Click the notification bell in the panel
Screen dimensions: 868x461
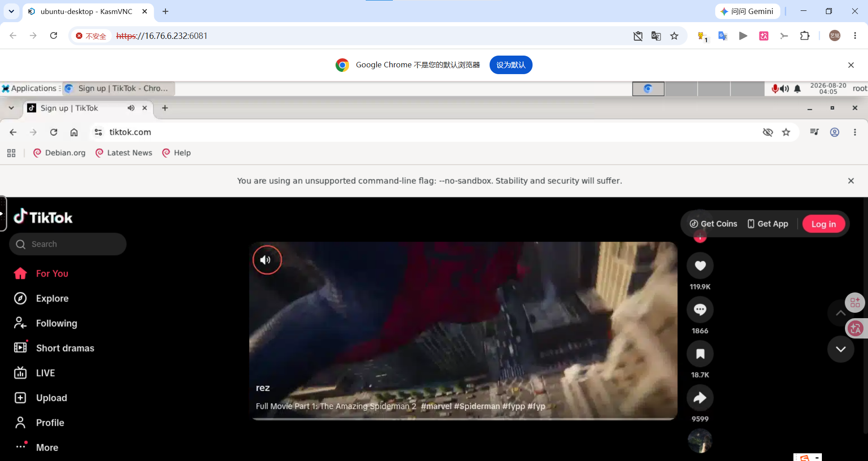797,89
